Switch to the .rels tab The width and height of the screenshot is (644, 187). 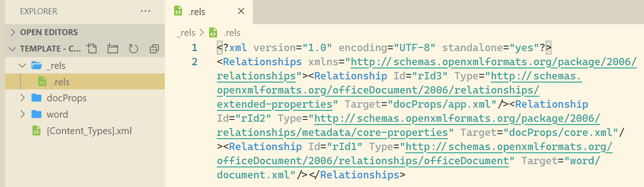[x=209, y=12]
